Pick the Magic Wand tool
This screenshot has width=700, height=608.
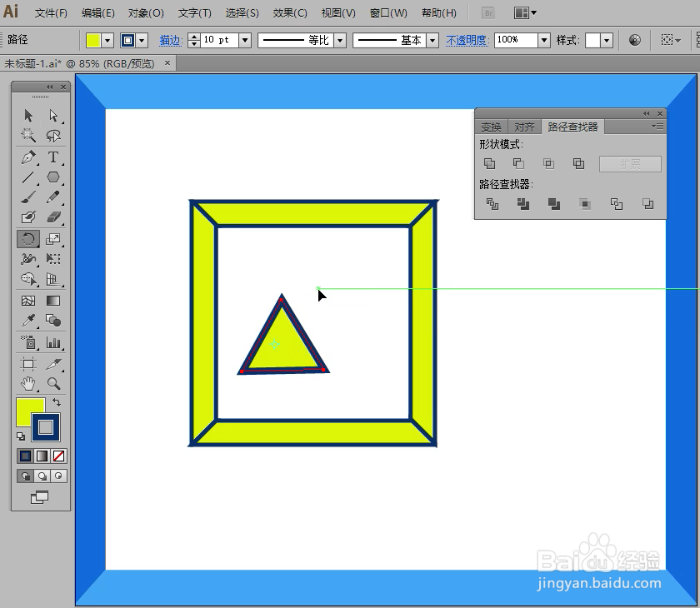point(28,135)
